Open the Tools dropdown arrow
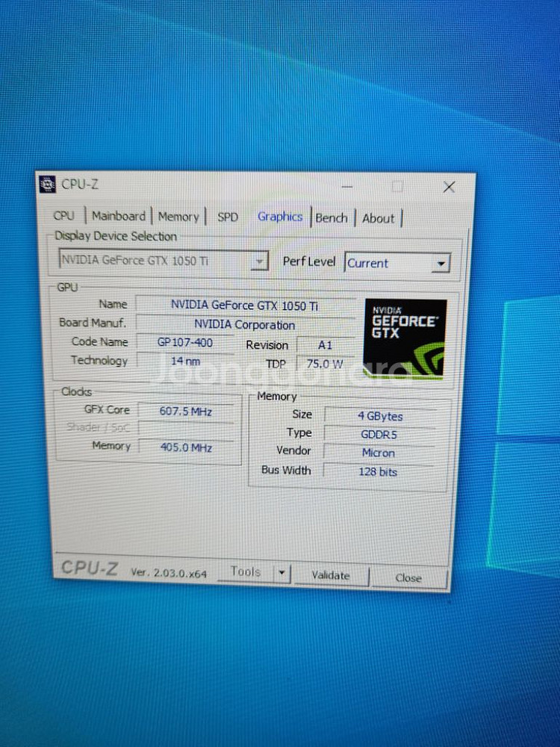 (x=282, y=573)
